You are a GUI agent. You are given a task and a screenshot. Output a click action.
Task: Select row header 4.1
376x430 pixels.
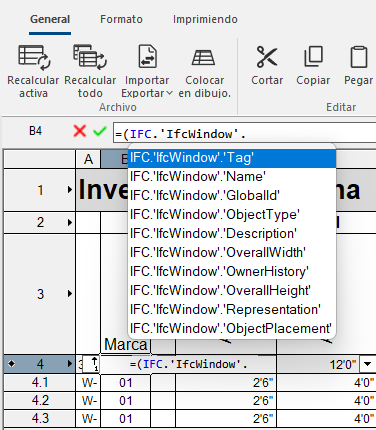(x=40, y=382)
